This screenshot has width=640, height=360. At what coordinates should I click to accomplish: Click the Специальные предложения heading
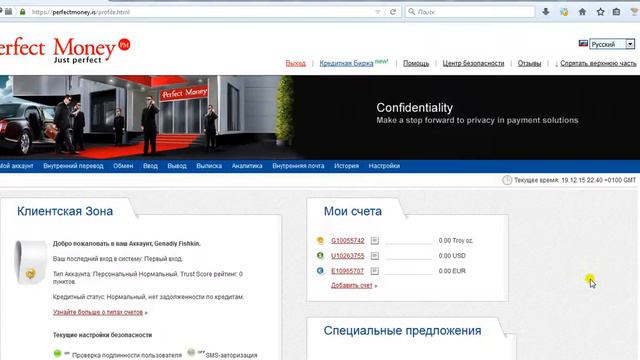[x=402, y=331]
